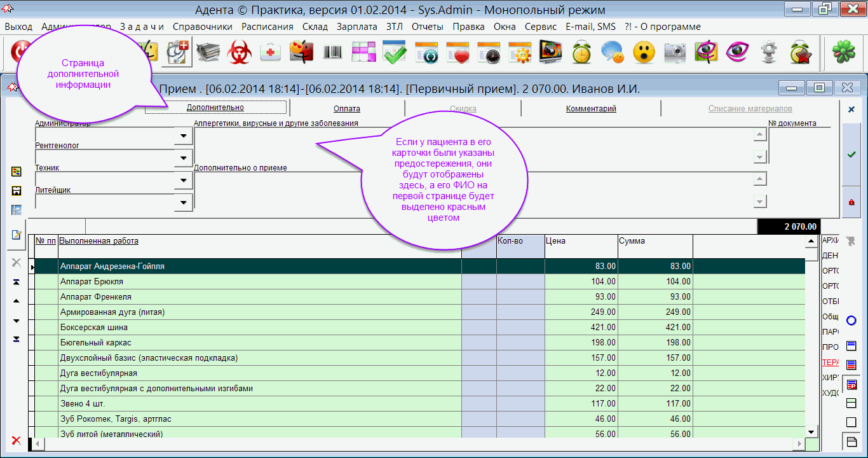Open the Справочники menu
The height and width of the screenshot is (458, 868).
202,27
